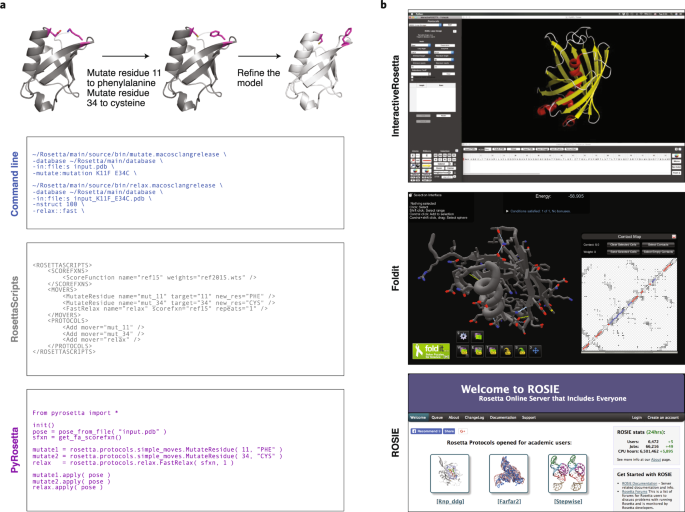Open the Documentation tab on ROSIE
Image resolution: width=685 pixels, height=512 pixels.
click(x=503, y=418)
